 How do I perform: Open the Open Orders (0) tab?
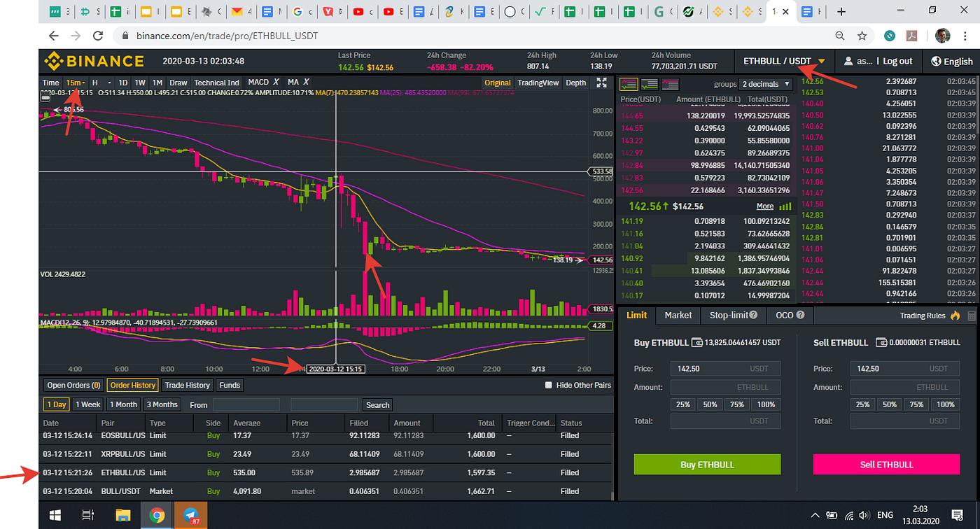tap(74, 385)
